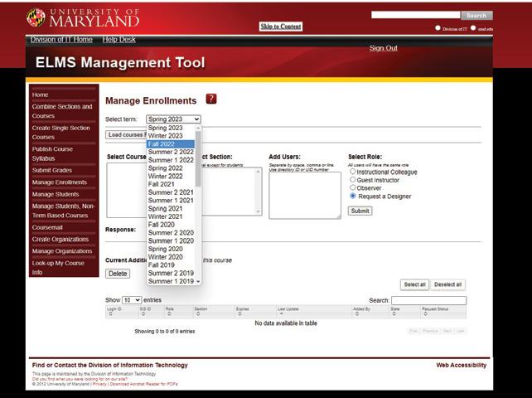Choose Summer 2 2022 from the term list

(171, 152)
